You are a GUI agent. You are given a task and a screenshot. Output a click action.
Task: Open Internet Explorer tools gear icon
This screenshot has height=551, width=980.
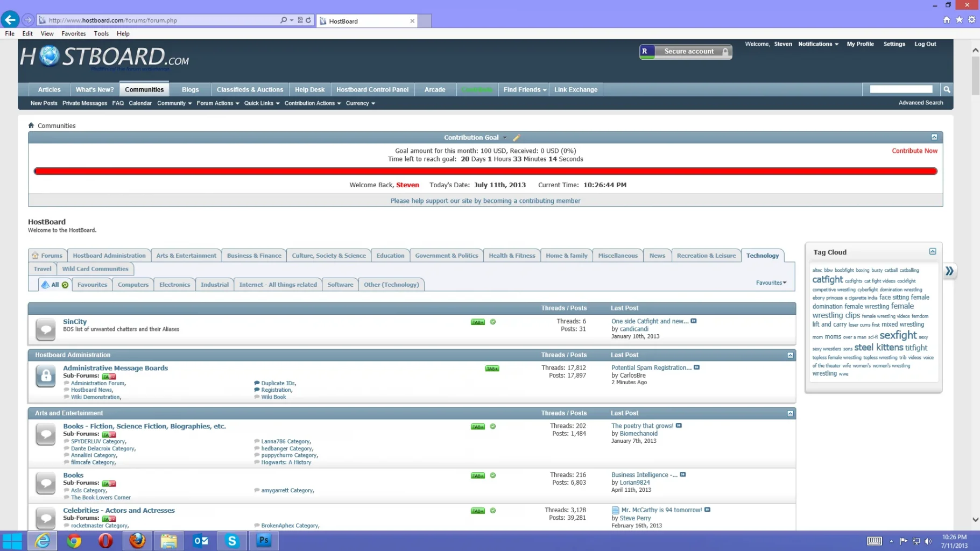tap(972, 20)
